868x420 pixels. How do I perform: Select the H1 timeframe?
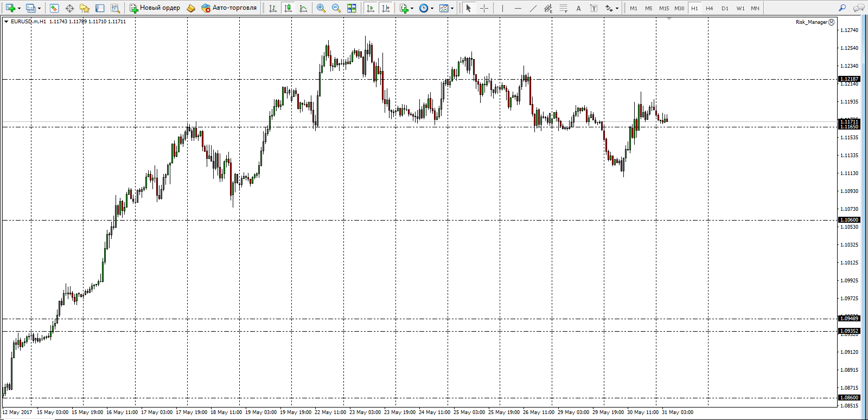tap(694, 8)
